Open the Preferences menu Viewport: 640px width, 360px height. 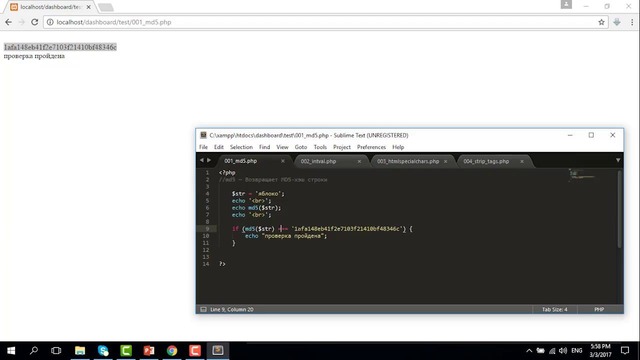(371, 147)
